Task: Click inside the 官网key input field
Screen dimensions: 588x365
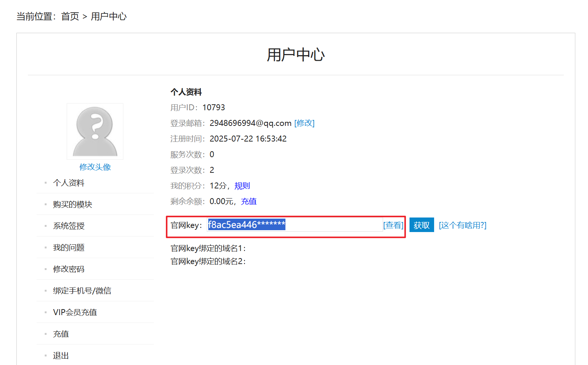Action: [332, 225]
